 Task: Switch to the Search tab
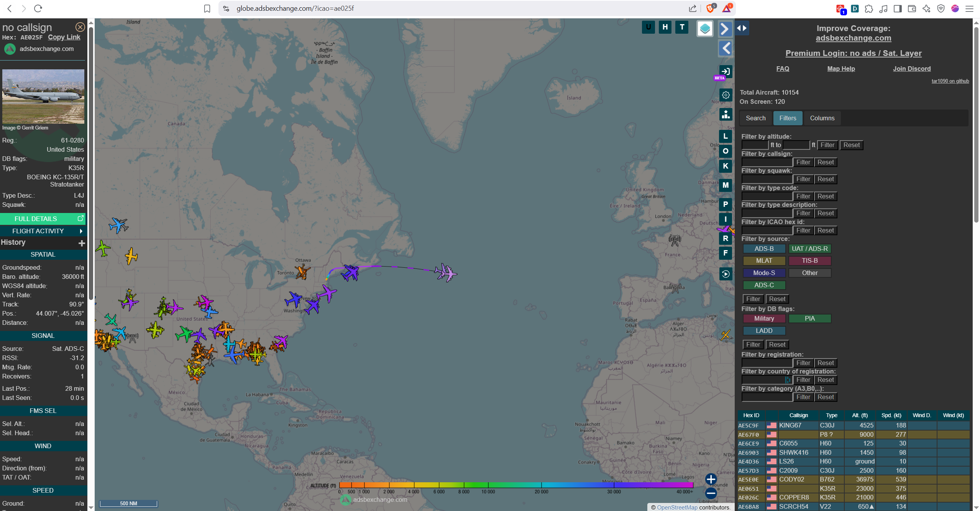point(755,118)
